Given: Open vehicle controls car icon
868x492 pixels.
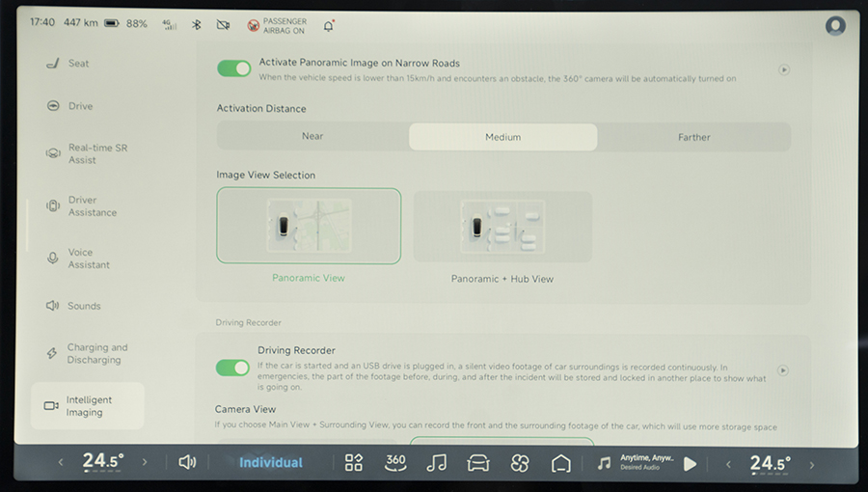Looking at the screenshot, I should tap(478, 463).
